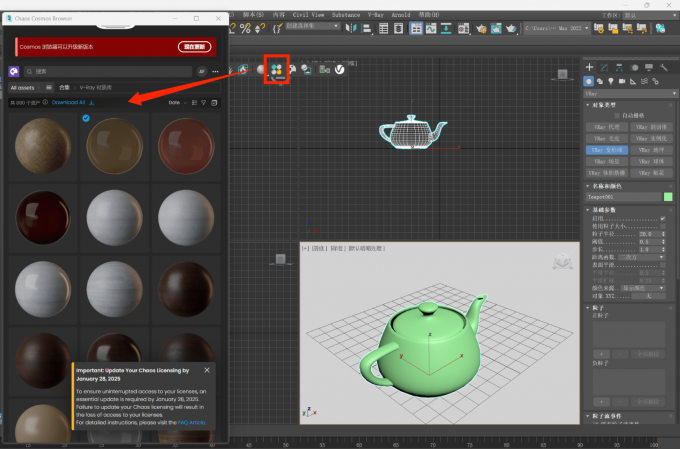Image resolution: width=680 pixels, height=449 pixels.
Task: Select the Lights bulb category icon
Action: (x=611, y=81)
